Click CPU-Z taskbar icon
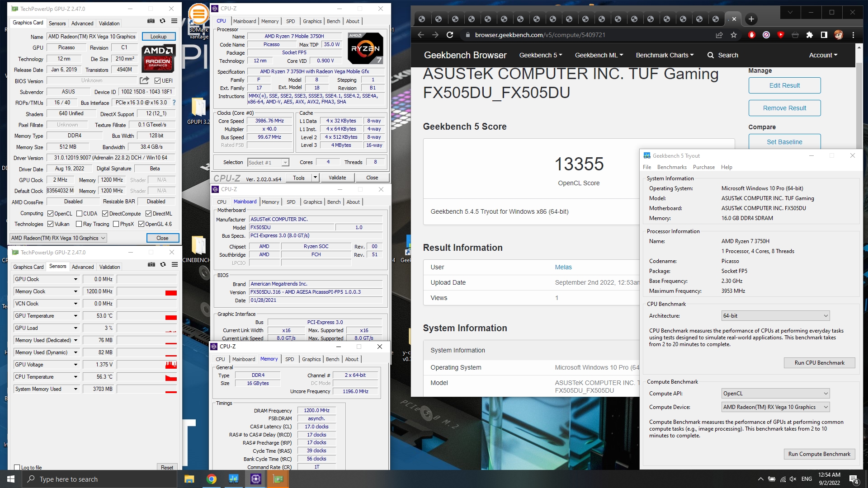This screenshot has height=488, width=868. pyautogui.click(x=256, y=479)
